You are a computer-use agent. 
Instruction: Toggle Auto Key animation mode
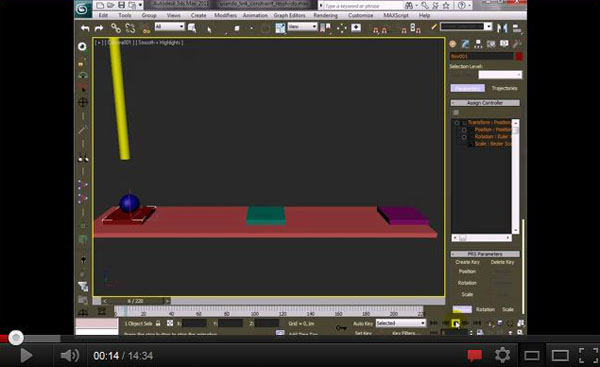(362, 323)
